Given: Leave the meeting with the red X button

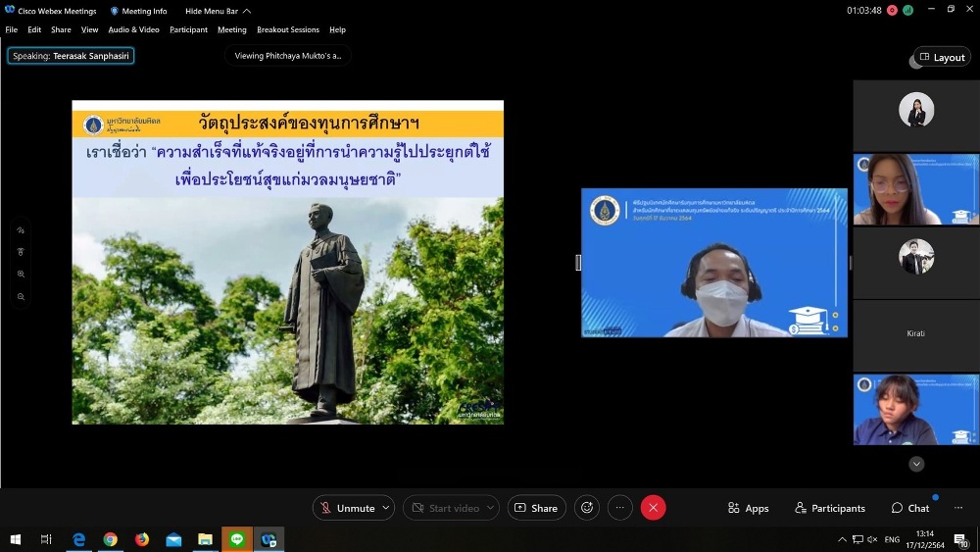Looking at the screenshot, I should click(x=653, y=508).
